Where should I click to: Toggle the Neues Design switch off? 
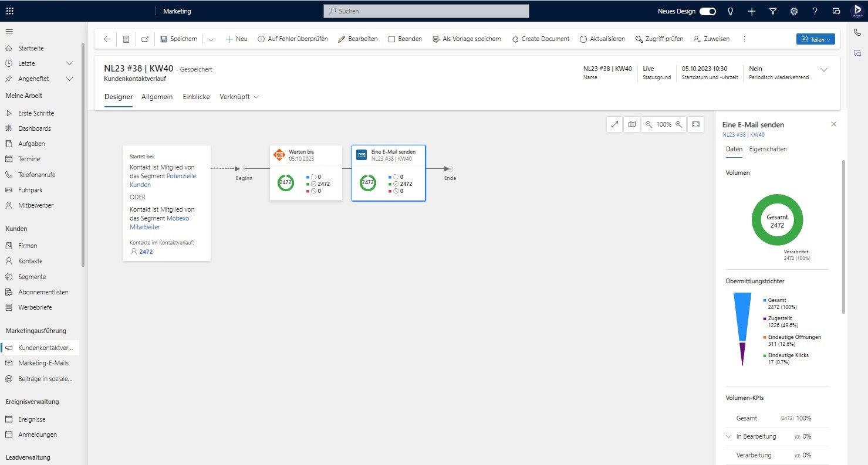(707, 11)
